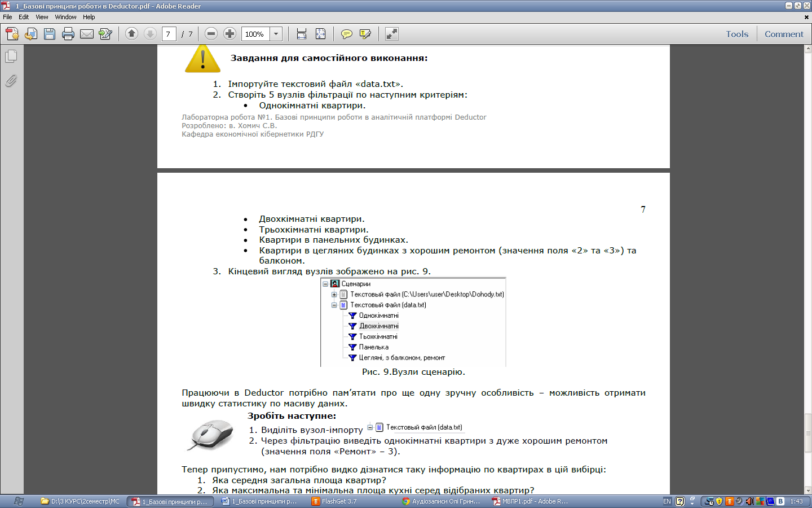The width and height of the screenshot is (812, 508).
Task: Click the language bar help question icon
Action: (x=680, y=501)
